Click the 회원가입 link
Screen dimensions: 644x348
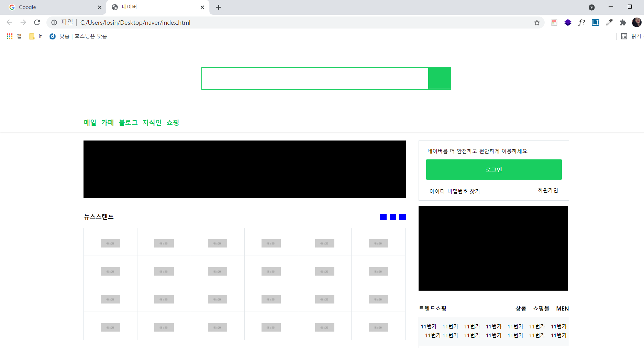[548, 190]
